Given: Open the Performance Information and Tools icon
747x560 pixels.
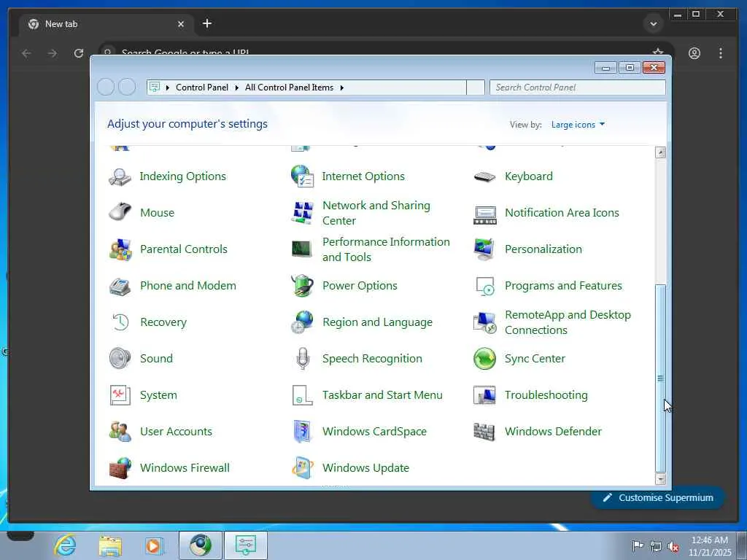Looking at the screenshot, I should (302, 249).
